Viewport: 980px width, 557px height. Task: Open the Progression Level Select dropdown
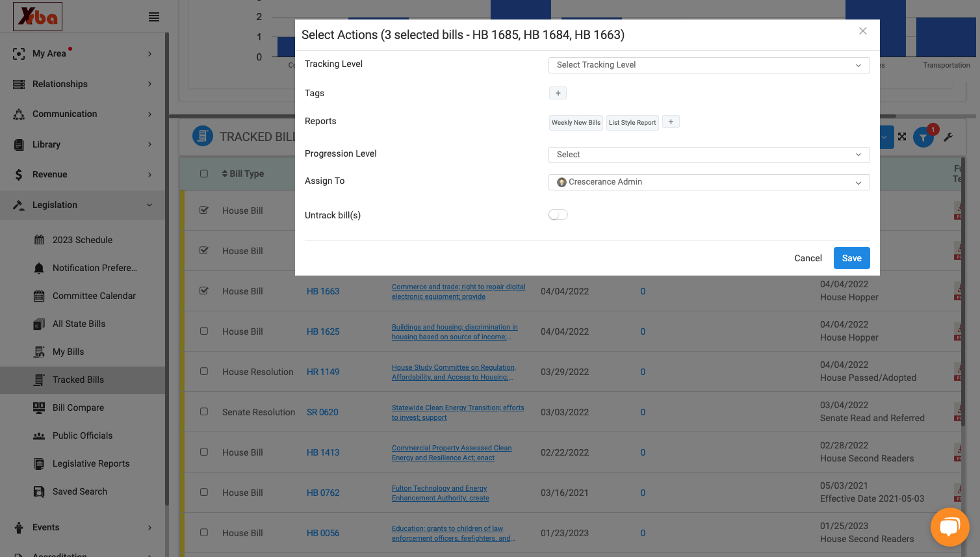[x=709, y=155]
